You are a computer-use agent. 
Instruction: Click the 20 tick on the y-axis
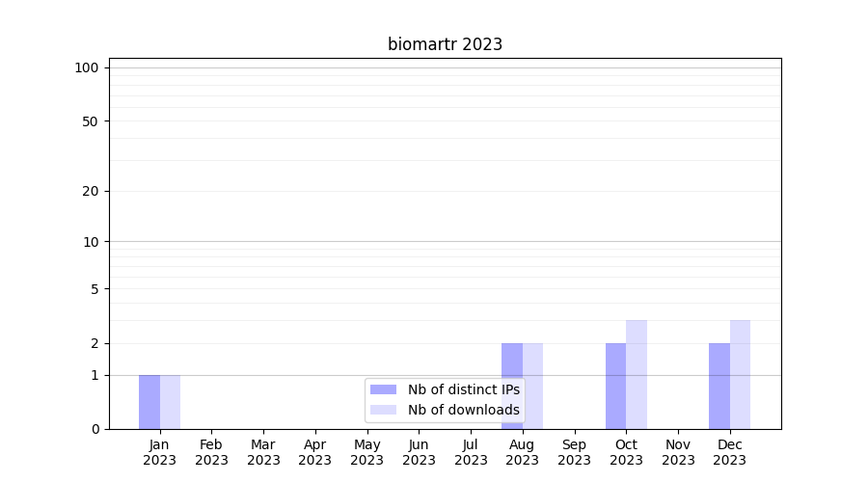pos(91,191)
